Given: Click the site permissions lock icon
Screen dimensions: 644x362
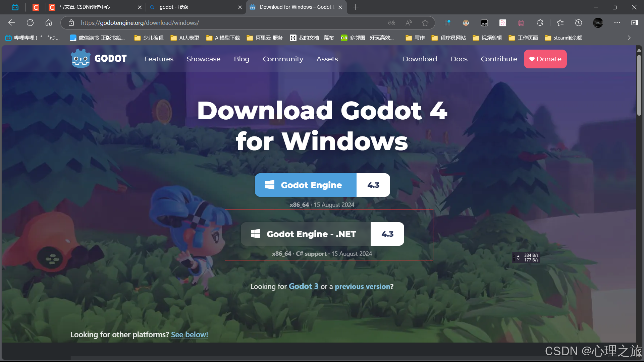Looking at the screenshot, I should 71,22.
